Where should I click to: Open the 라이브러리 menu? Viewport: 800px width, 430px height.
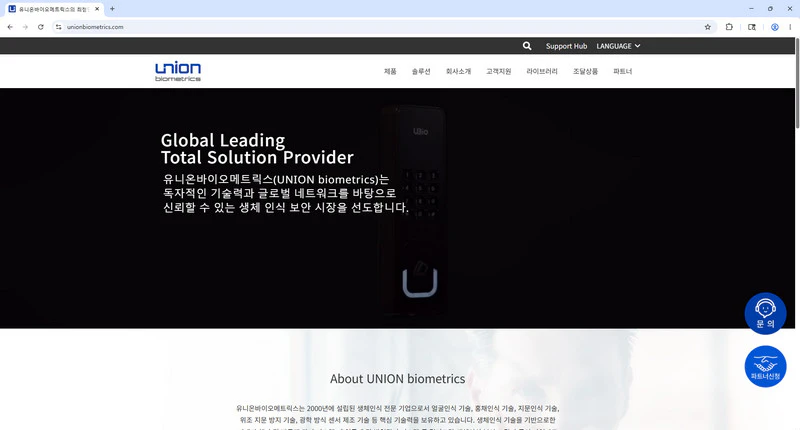pos(542,71)
